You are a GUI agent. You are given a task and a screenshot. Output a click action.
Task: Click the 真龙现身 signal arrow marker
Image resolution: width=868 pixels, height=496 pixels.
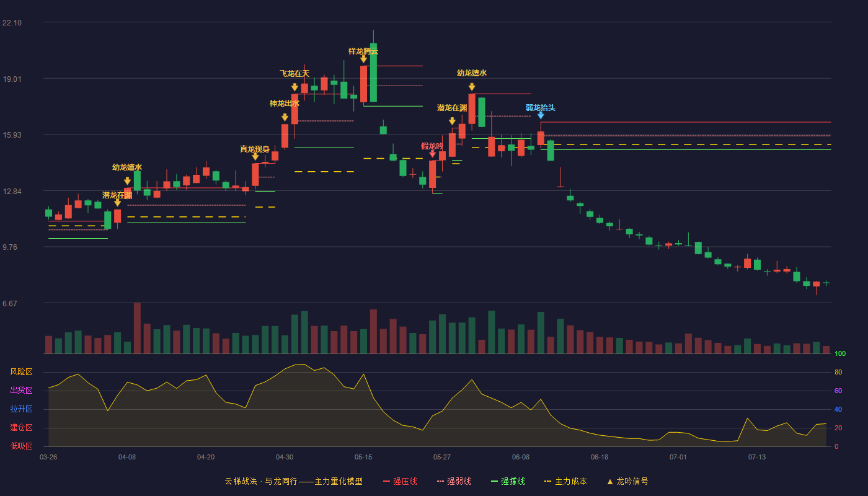click(255, 156)
